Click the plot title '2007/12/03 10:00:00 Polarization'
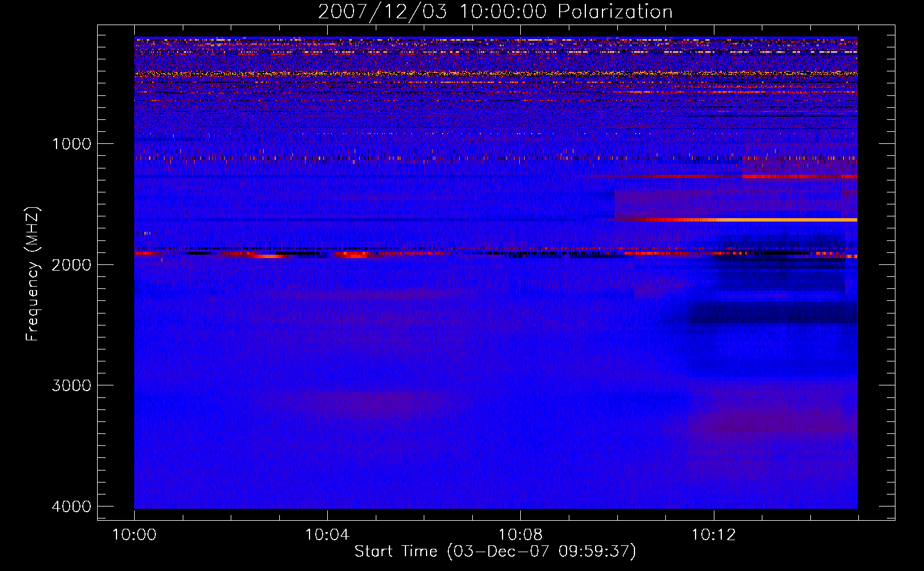924x571 pixels. 495,12
